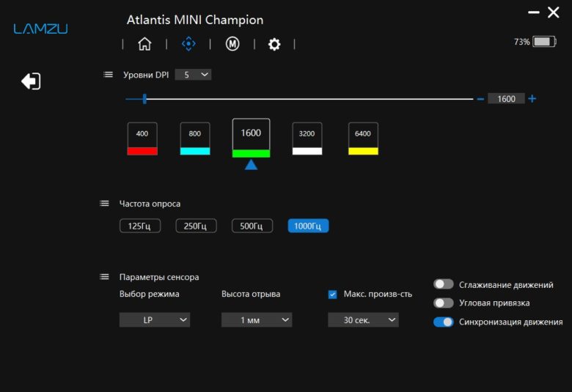Pick the cyan color of 800 DPI
The height and width of the screenshot is (392, 572).
tap(195, 152)
